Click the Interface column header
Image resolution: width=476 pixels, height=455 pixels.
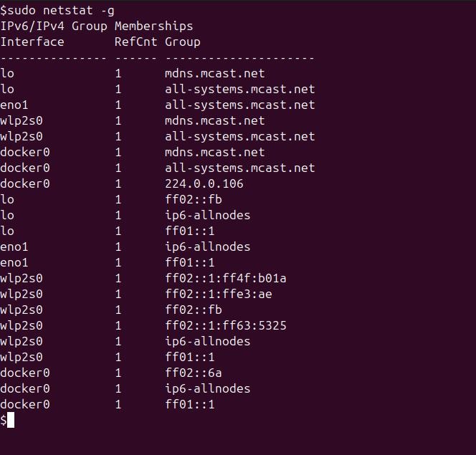point(32,42)
